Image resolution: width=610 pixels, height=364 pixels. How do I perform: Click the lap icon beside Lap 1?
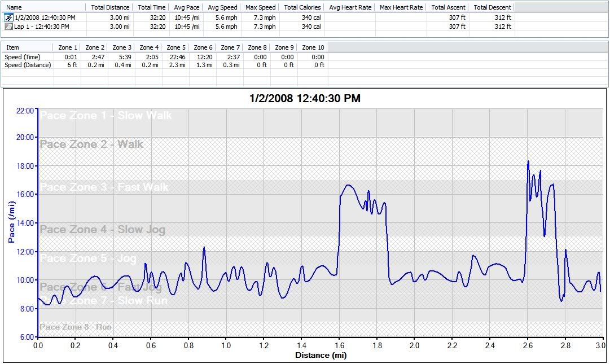click(8, 27)
